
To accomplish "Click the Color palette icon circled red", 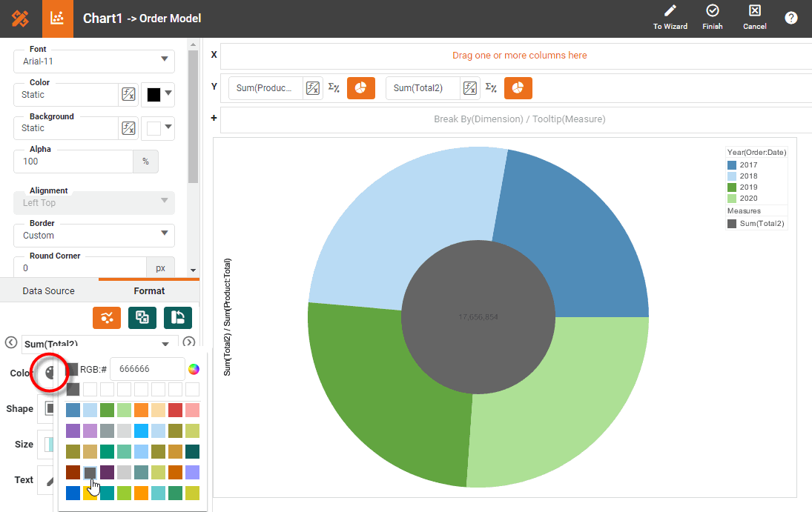I will click(49, 373).
